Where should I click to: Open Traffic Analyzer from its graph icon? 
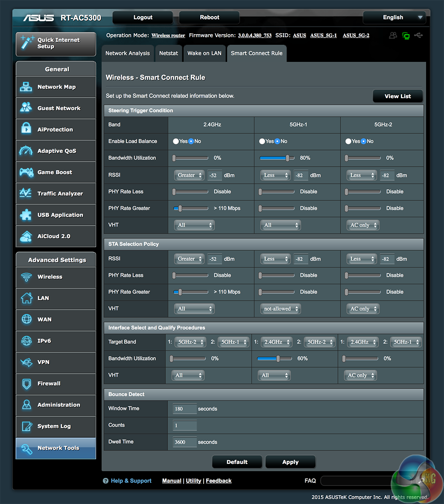pos(26,193)
